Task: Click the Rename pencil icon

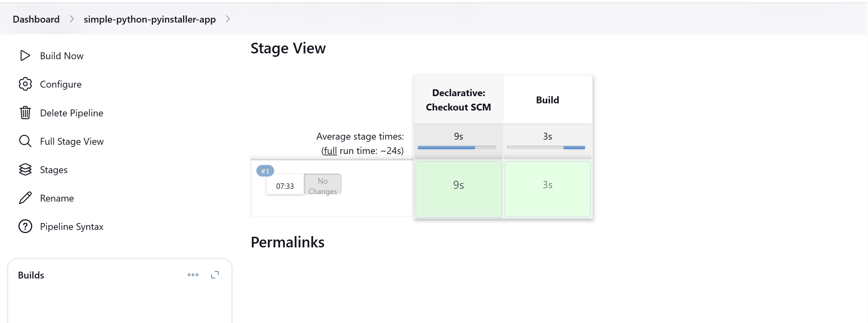Action: 25,198
